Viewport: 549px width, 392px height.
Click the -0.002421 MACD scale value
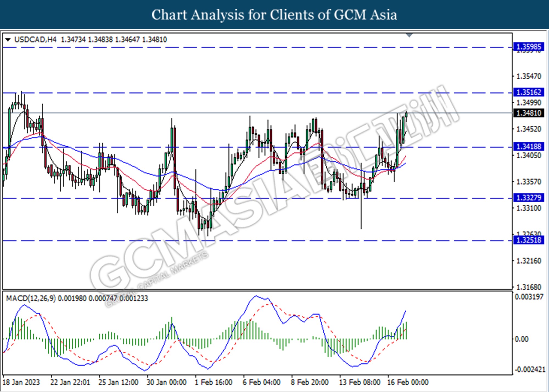(x=530, y=369)
